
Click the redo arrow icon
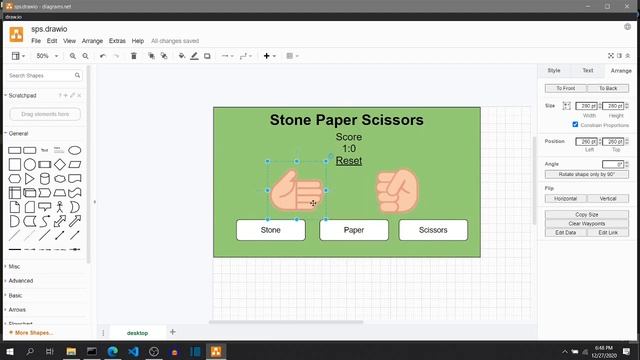(x=116, y=56)
